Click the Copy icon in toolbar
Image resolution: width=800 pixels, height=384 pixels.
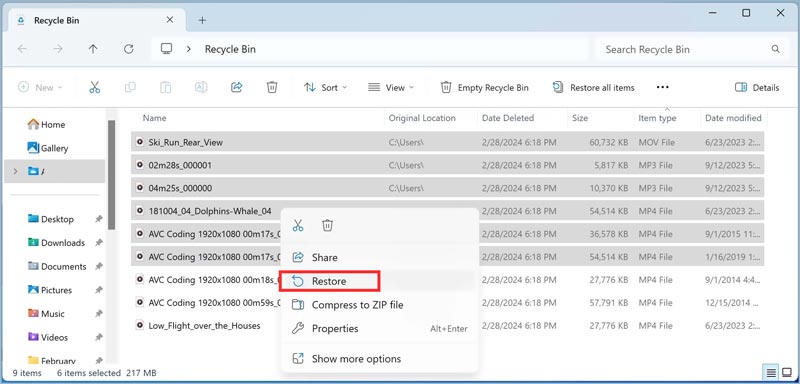click(x=130, y=87)
